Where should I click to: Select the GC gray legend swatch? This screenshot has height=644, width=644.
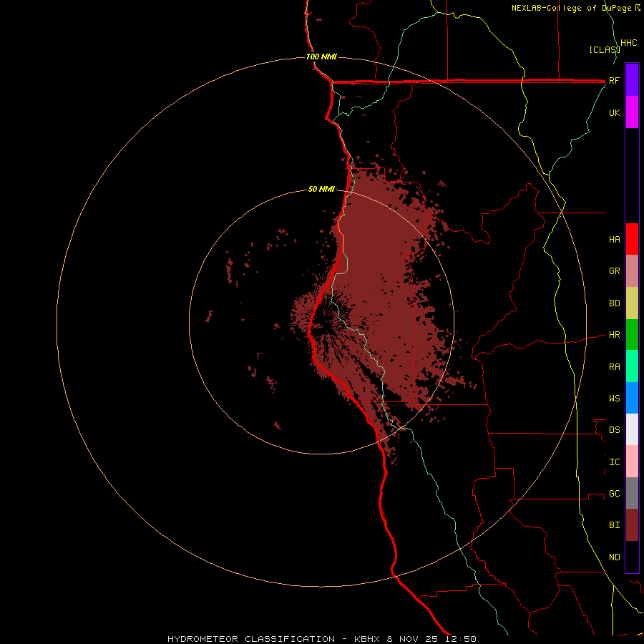coord(632,493)
